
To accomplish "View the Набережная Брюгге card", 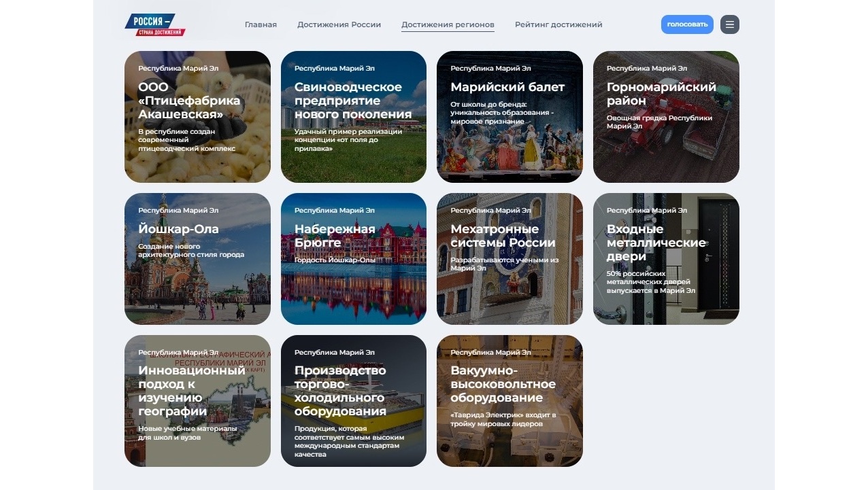I will click(353, 259).
